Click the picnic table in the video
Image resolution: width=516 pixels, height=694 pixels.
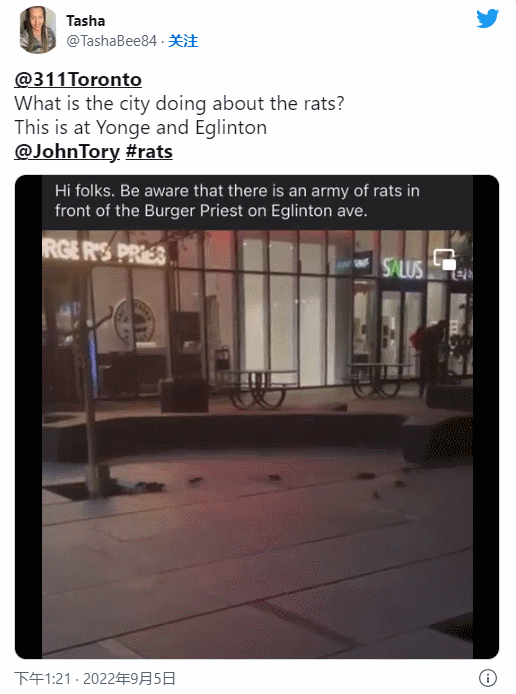coord(257,388)
